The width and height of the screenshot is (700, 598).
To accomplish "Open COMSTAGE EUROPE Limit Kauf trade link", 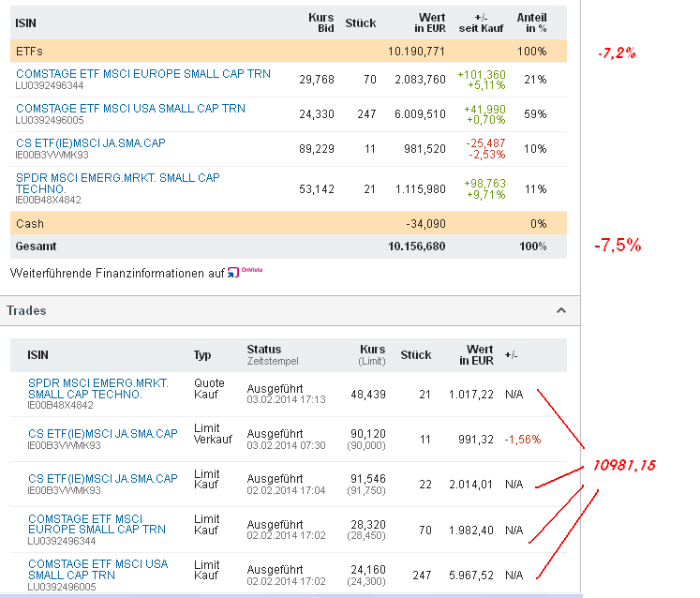I will (97, 523).
